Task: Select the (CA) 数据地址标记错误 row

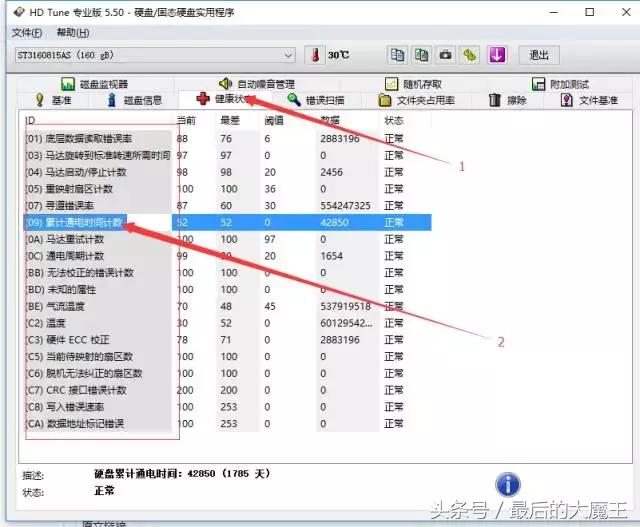Action: point(227,423)
